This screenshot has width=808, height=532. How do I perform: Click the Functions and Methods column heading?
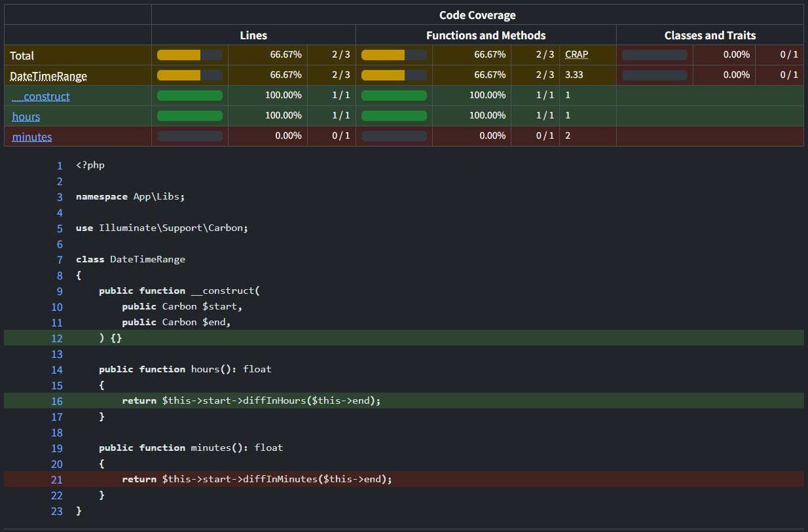point(486,35)
